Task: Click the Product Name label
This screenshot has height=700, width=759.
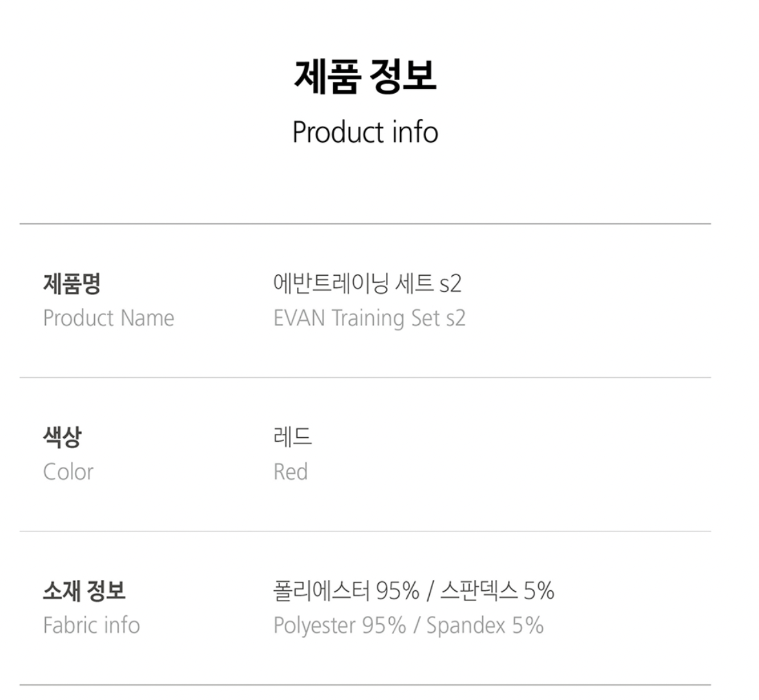Action: (x=108, y=318)
